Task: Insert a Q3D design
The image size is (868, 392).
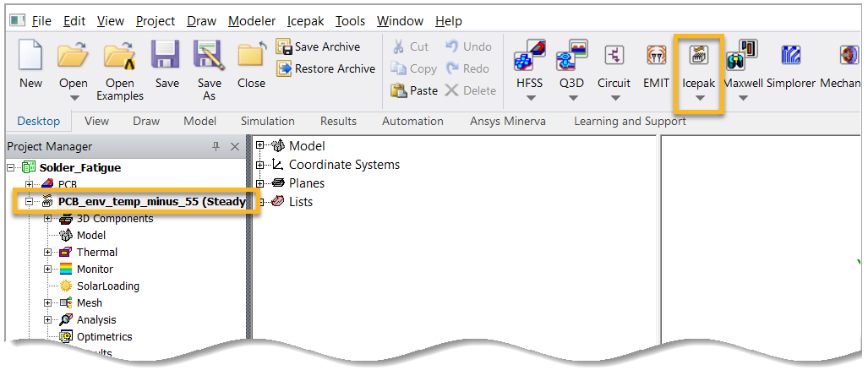Action: click(x=571, y=56)
